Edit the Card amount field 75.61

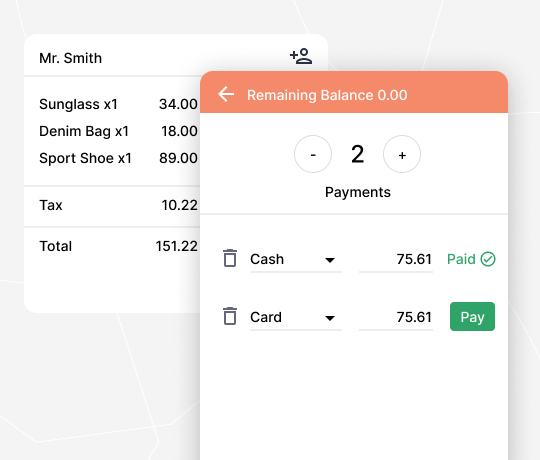tap(396, 317)
